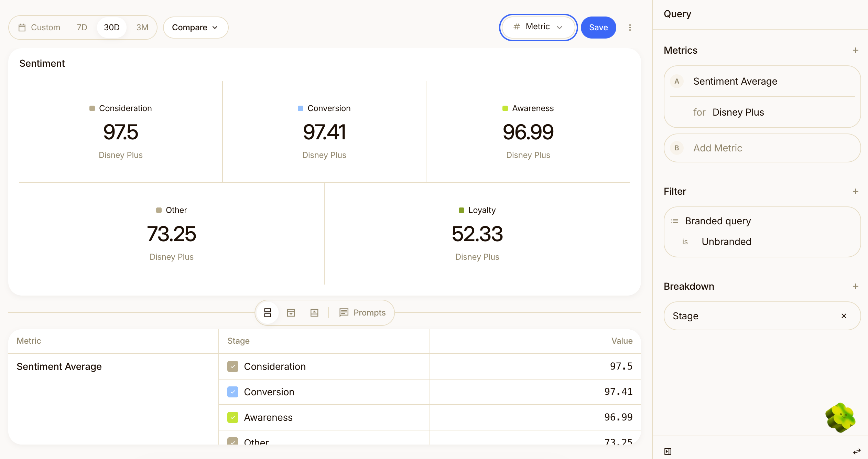Click the calendar icon beside Custom
This screenshot has height=459, width=868.
click(x=22, y=28)
